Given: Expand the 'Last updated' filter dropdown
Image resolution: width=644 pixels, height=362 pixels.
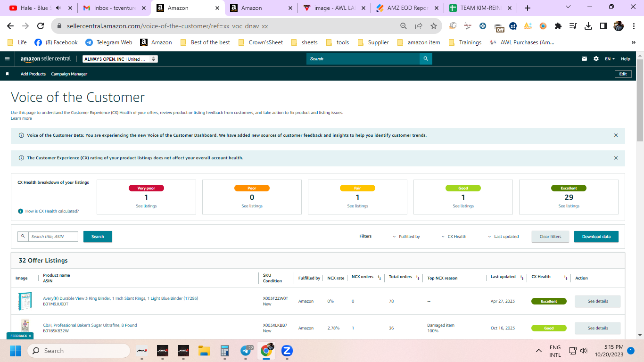Looking at the screenshot, I should click(504, 237).
